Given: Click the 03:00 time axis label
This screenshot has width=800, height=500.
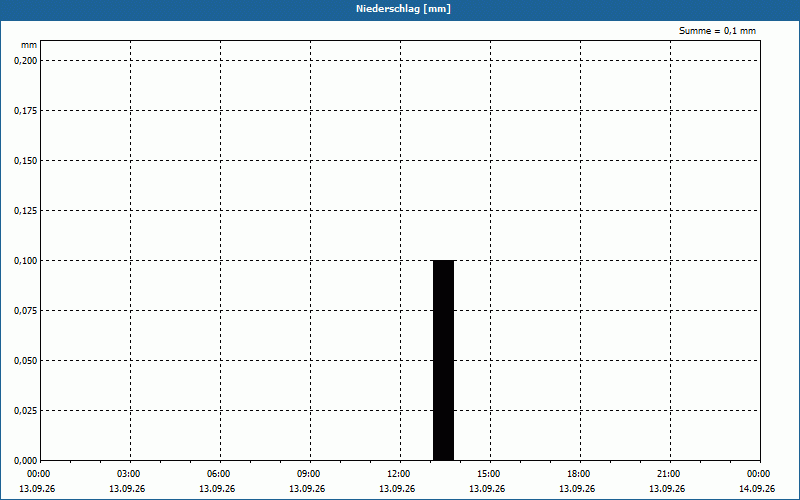Looking at the screenshot, I should coord(128,474).
